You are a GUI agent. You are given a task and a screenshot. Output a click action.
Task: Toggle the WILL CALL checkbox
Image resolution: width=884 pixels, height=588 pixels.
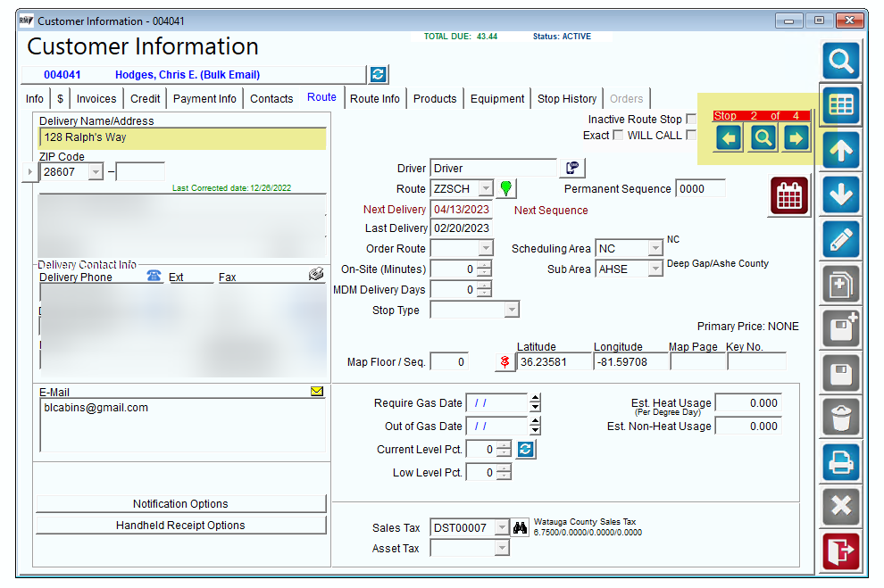pyautogui.click(x=691, y=135)
